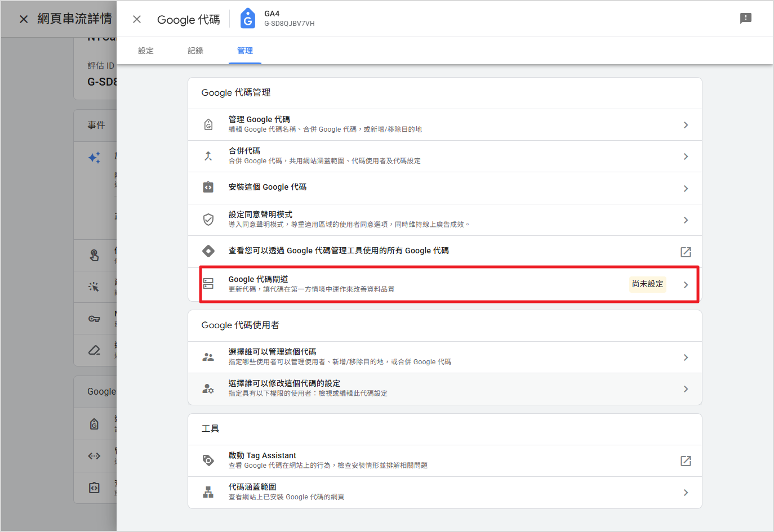Expand the 選擇誰可以管理這個代碼 chevron

686,357
